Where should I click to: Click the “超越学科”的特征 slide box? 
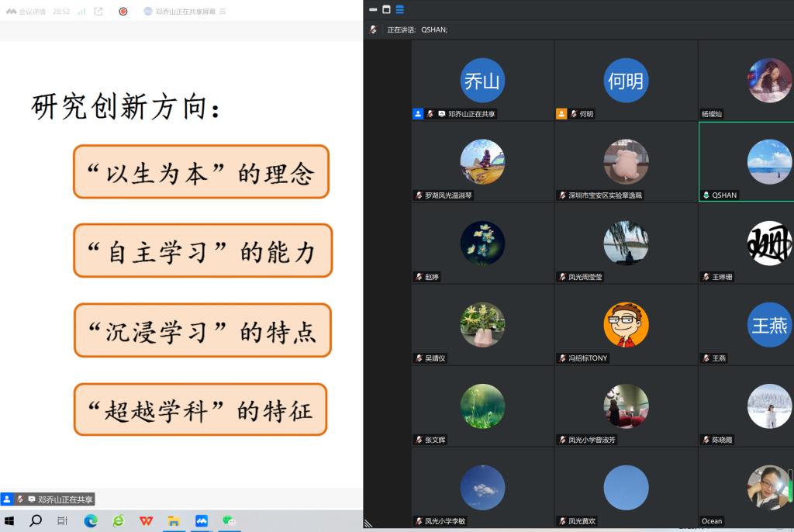pyautogui.click(x=201, y=409)
